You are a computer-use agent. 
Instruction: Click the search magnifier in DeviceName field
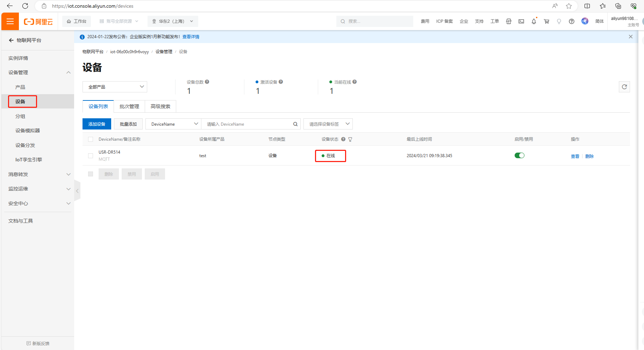295,124
